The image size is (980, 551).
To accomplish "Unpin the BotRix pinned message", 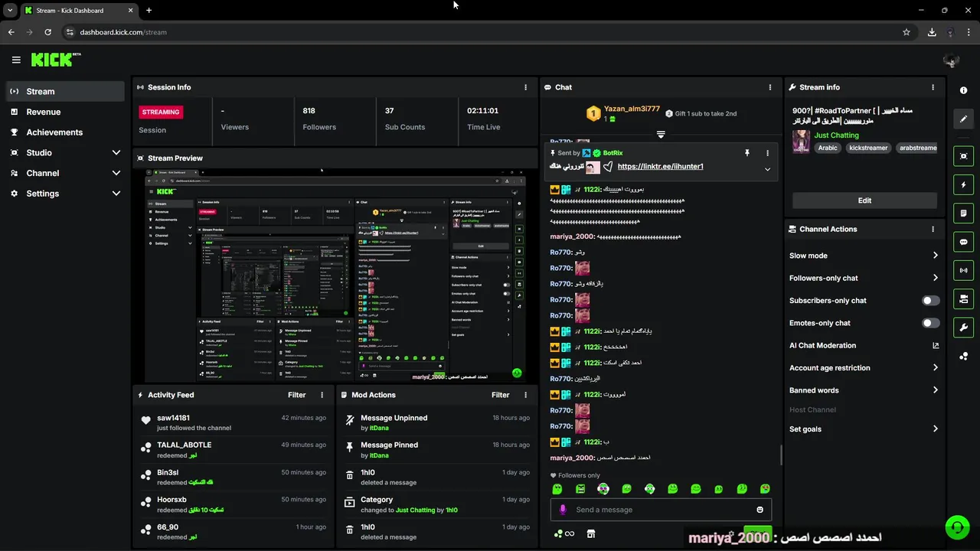I will tap(747, 153).
